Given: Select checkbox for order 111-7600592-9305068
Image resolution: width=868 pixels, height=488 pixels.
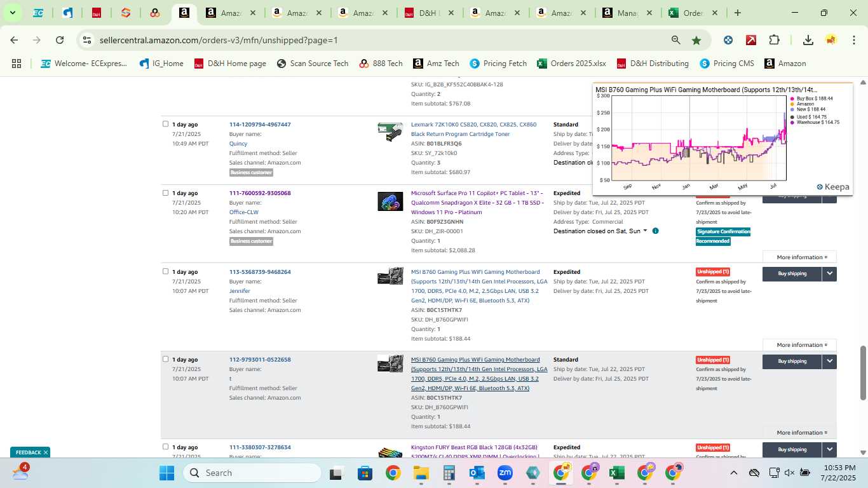Looking at the screenshot, I should 166,193.
